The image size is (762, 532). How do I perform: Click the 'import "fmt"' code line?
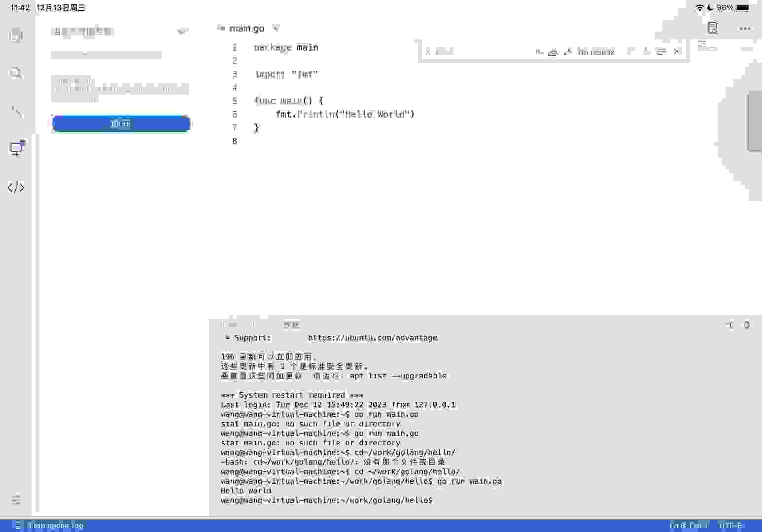click(x=287, y=74)
